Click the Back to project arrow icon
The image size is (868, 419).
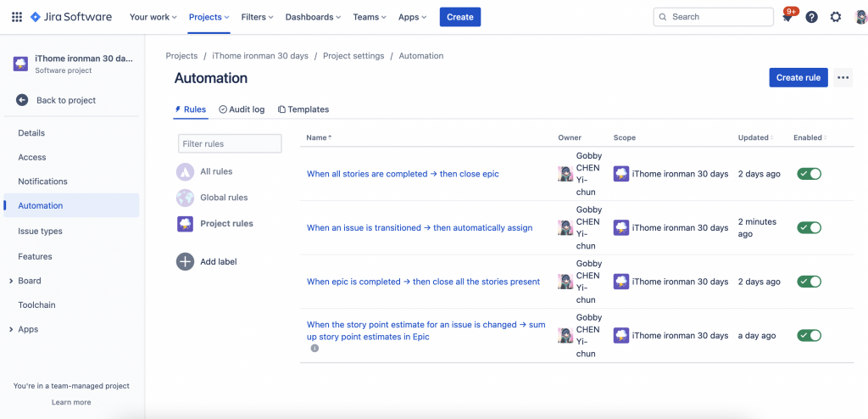tap(22, 100)
